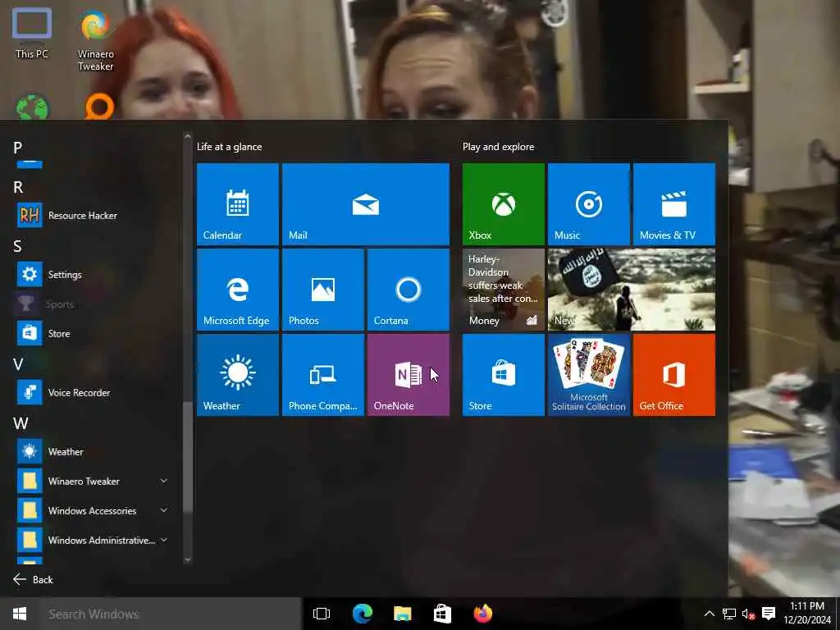Open the Music tile

click(x=589, y=204)
